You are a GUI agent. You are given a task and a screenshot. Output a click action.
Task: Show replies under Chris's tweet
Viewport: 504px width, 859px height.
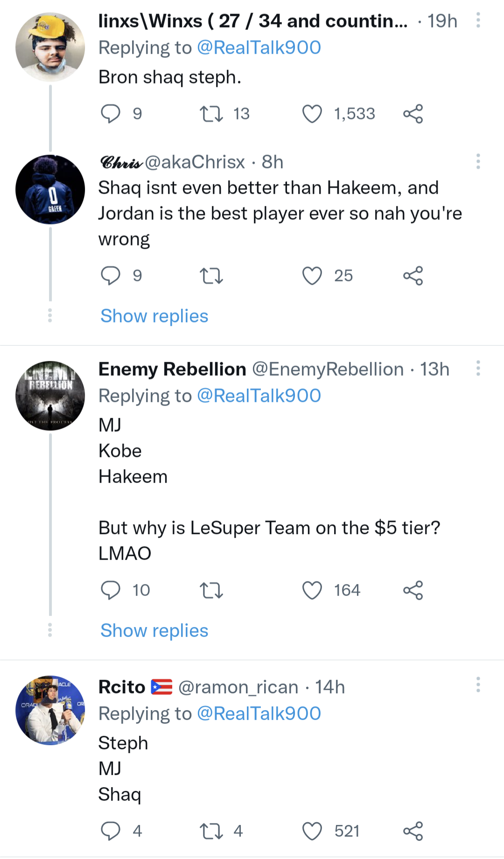point(154,316)
